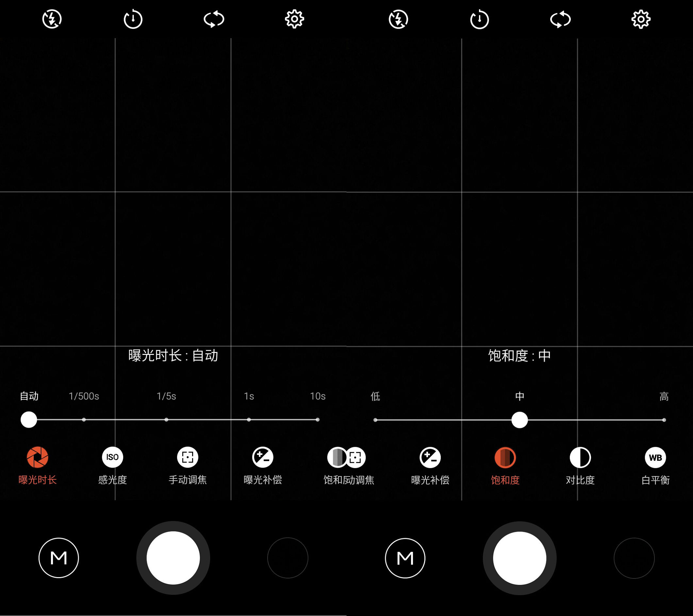693x616 pixels.
Task: Open timer setting in left camera screen
Action: point(133,19)
